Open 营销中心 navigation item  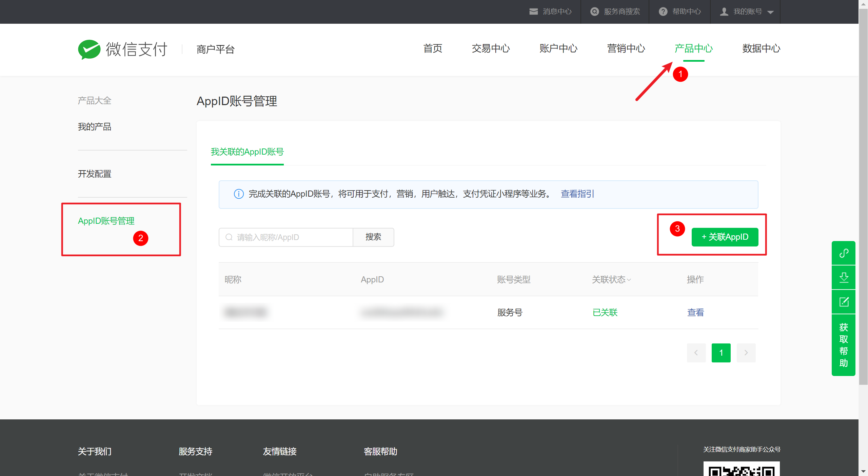point(626,48)
